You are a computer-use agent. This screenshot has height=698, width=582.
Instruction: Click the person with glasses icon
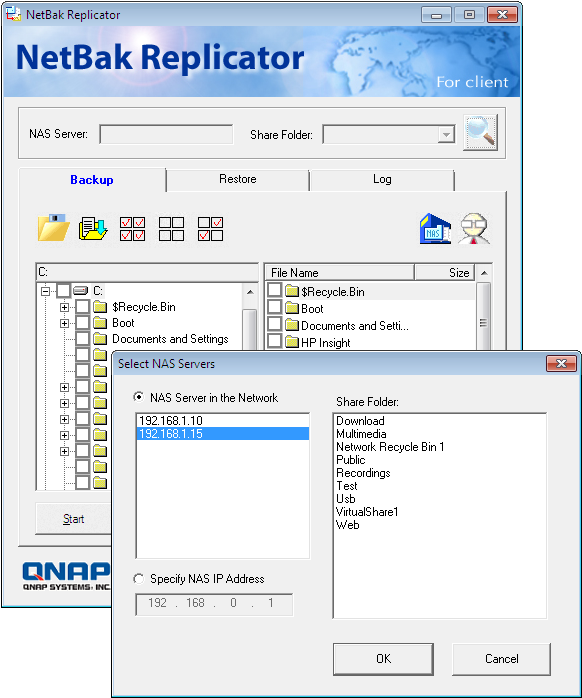pyautogui.click(x=474, y=228)
